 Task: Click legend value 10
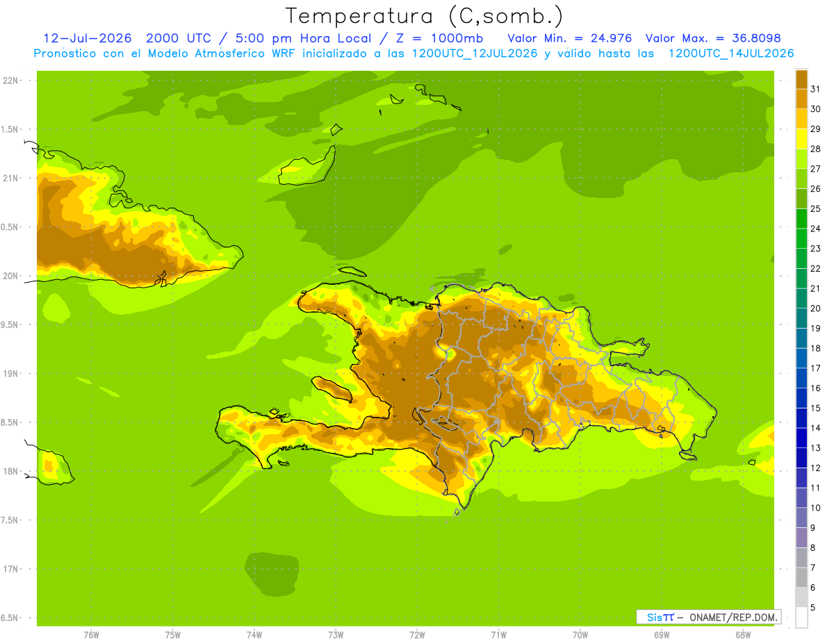click(x=815, y=508)
